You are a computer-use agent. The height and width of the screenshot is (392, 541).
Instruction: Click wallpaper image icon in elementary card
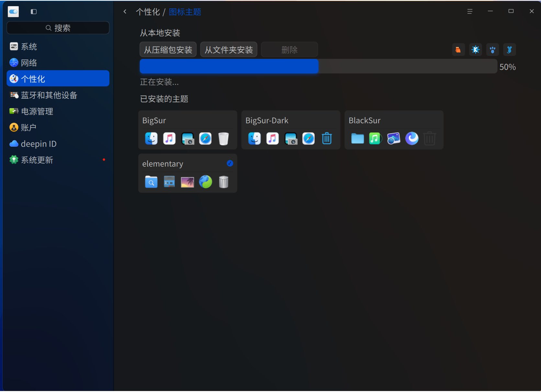coord(187,182)
